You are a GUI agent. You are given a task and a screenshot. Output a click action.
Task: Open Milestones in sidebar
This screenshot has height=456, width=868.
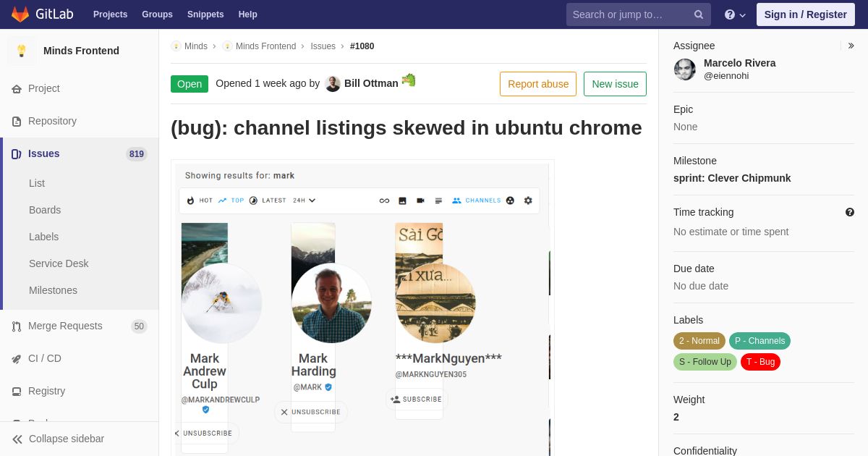(x=53, y=290)
